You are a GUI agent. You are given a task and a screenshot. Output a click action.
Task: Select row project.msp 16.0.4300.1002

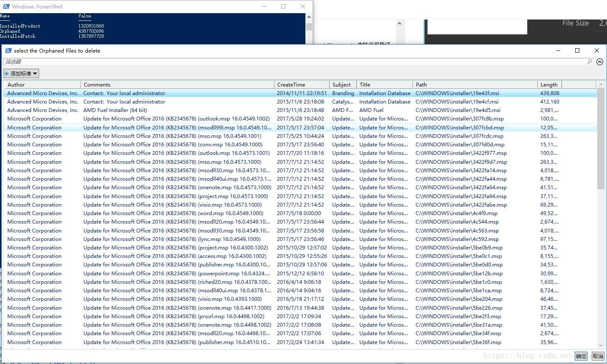tap(300, 247)
